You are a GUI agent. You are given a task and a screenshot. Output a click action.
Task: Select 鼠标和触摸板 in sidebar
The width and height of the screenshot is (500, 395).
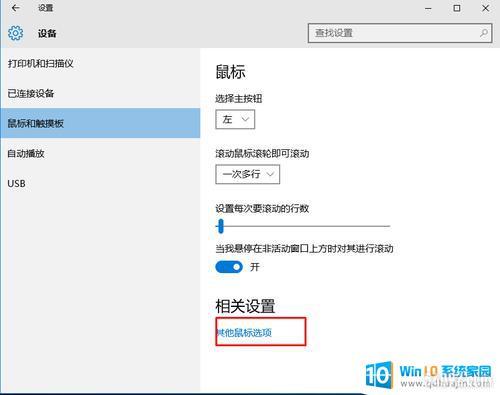click(x=100, y=123)
